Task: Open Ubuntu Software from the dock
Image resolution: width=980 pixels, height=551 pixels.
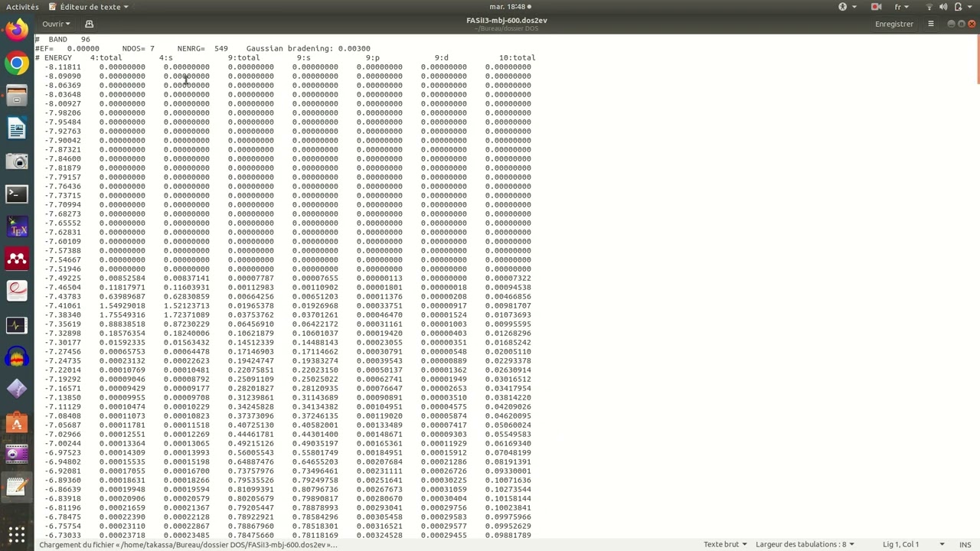Action: [x=17, y=422]
